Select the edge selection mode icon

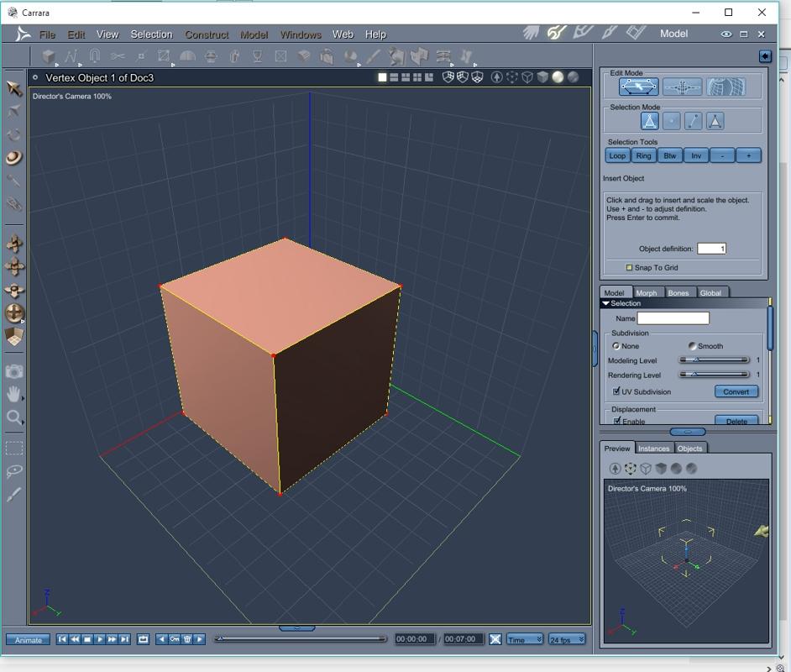pos(694,121)
